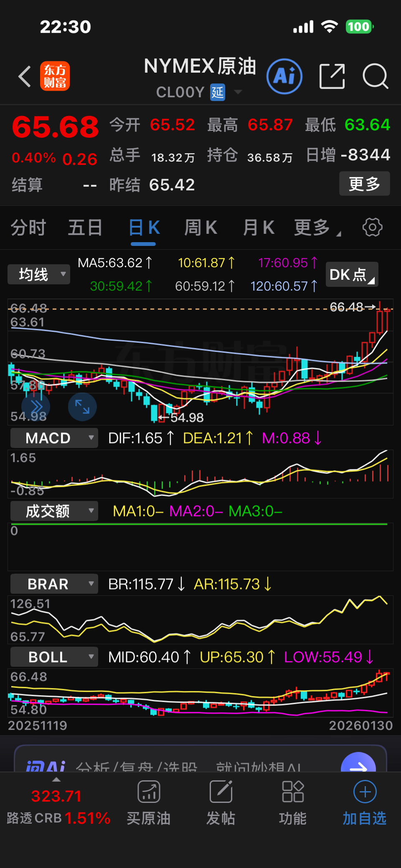Open chart settings gear icon

tap(372, 227)
